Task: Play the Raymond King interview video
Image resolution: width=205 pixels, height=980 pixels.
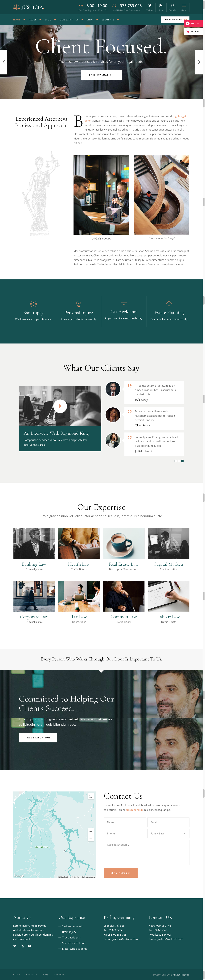Action: [x=60, y=406]
